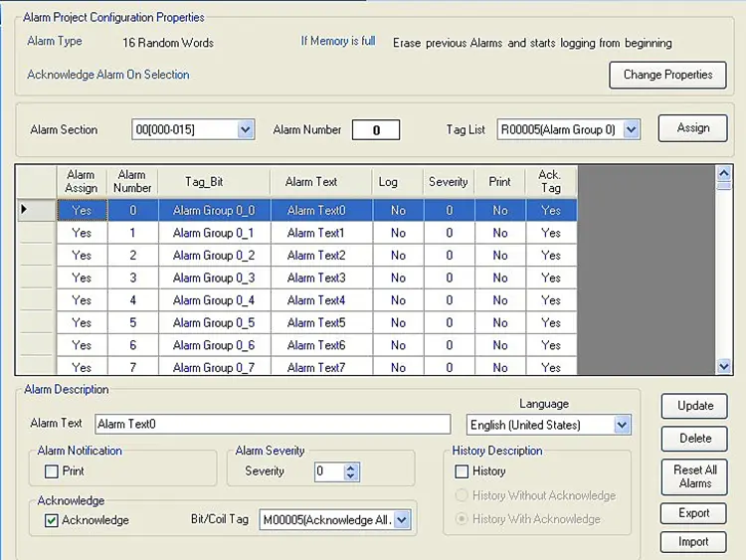Click the Alarm Text4 cell
Screen dimensions: 746x560
[x=321, y=300]
